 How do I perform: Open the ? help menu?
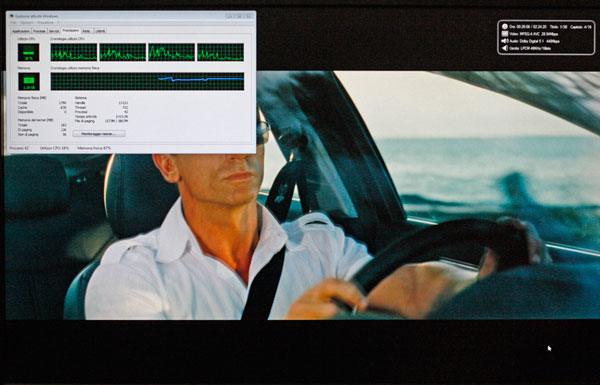[x=59, y=23]
